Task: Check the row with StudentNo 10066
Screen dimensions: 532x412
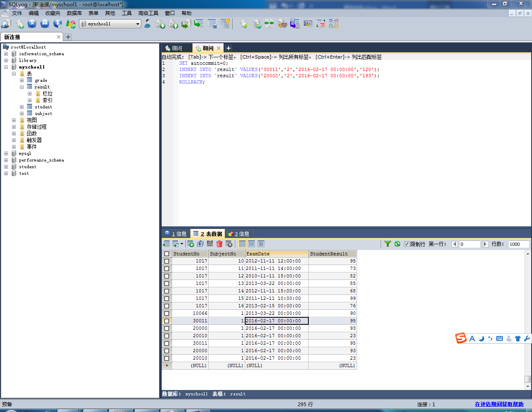Action: pos(167,314)
